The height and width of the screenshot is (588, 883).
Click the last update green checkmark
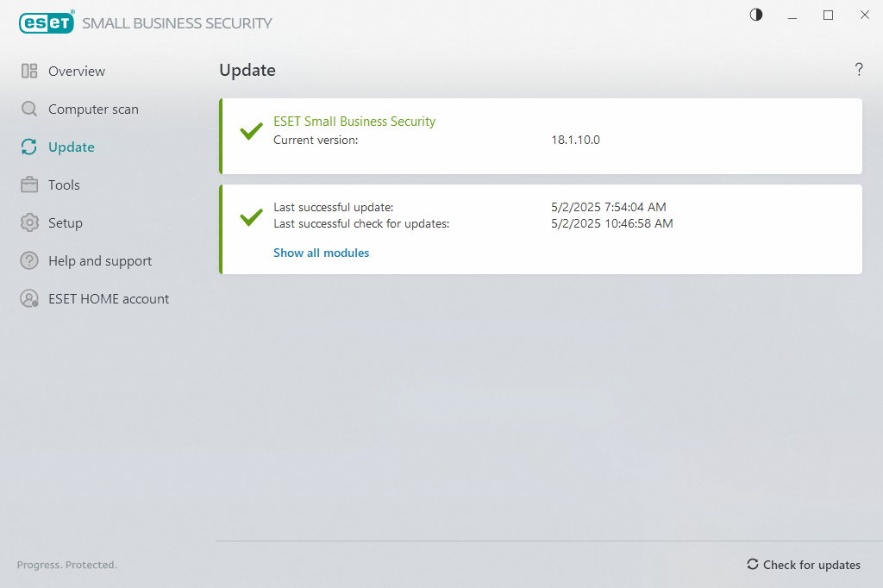click(251, 217)
